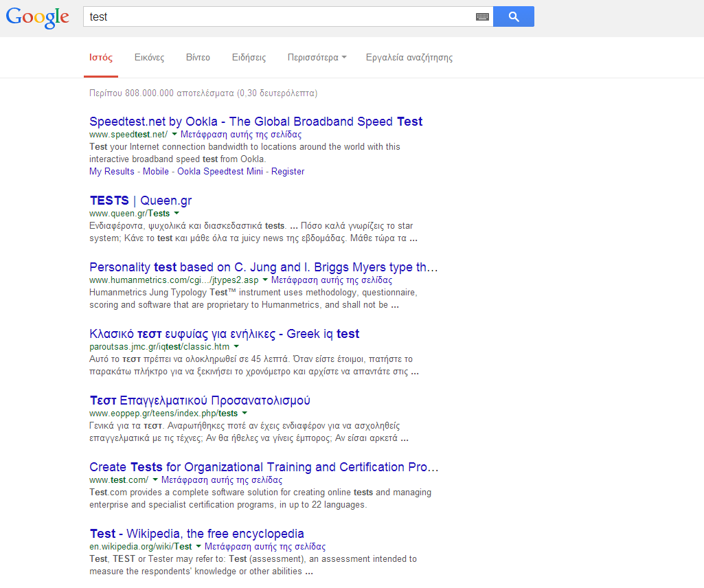Image resolution: width=704 pixels, height=588 pixels.
Task: Open the Speedtest.net by Ookla result
Action: [x=256, y=122]
